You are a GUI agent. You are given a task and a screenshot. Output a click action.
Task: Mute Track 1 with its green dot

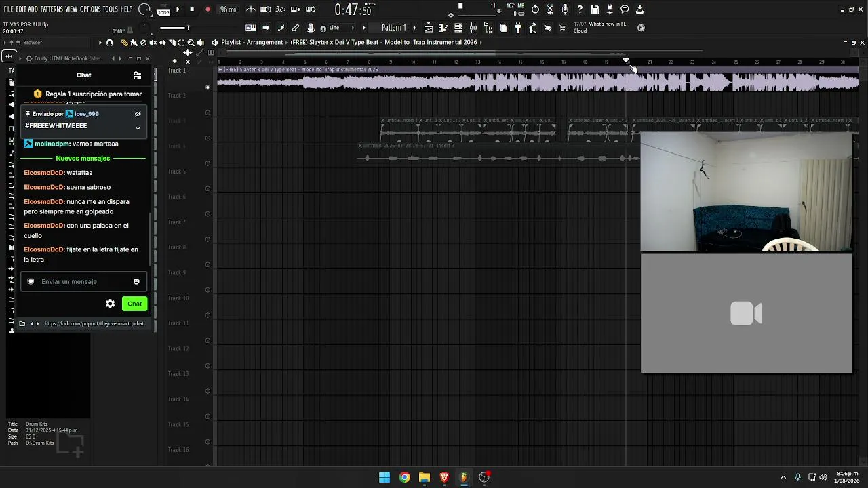pyautogui.click(x=208, y=87)
